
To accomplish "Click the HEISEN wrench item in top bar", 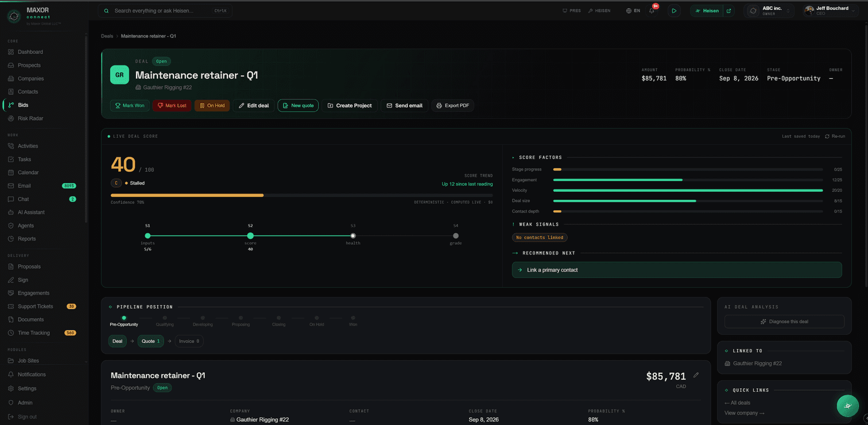I will [x=599, y=10].
